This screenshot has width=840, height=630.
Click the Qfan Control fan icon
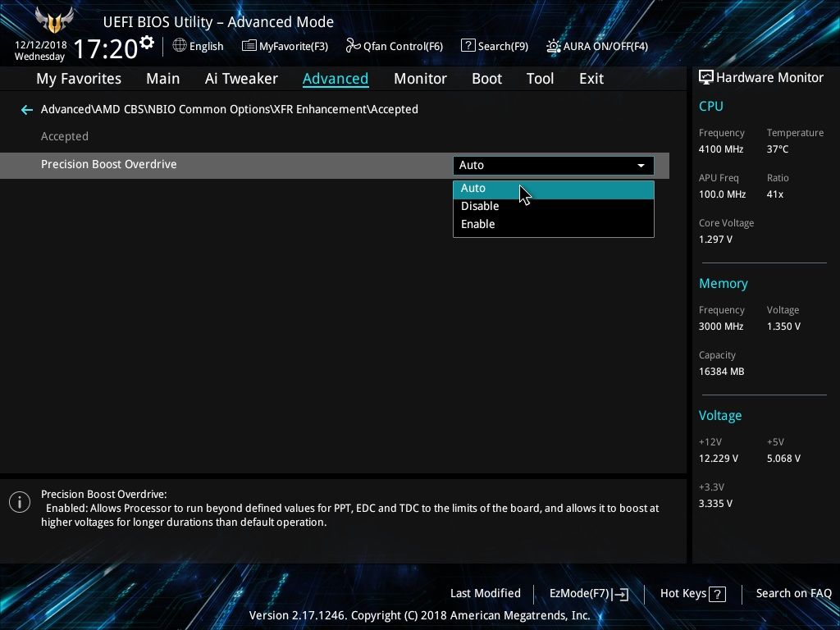(353, 46)
